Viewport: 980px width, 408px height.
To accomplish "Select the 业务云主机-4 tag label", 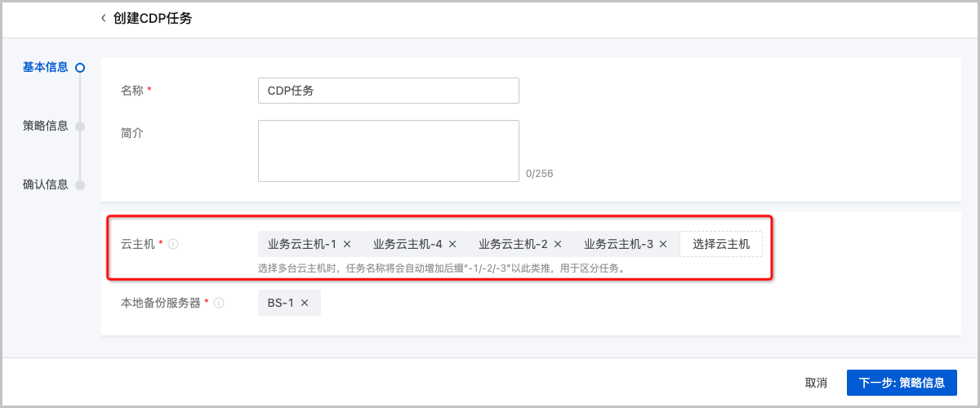I will click(407, 244).
